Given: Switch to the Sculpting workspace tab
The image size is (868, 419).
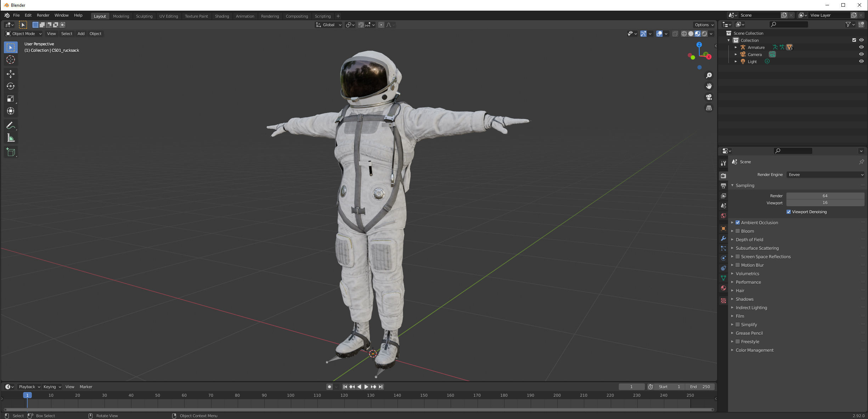Looking at the screenshot, I should [144, 16].
